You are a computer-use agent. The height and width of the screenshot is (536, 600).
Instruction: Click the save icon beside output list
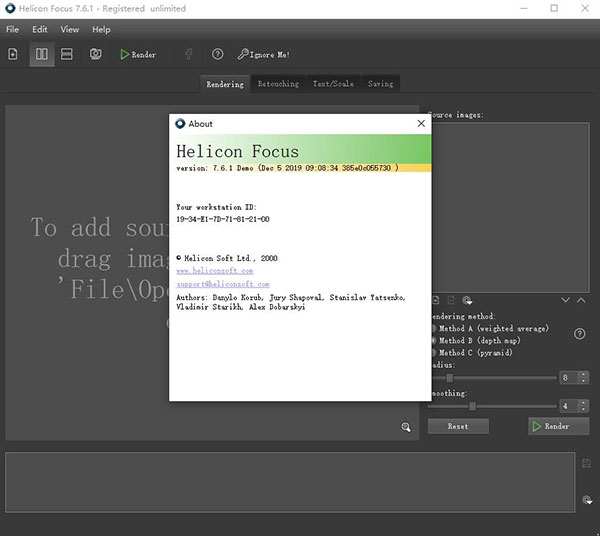click(586, 463)
